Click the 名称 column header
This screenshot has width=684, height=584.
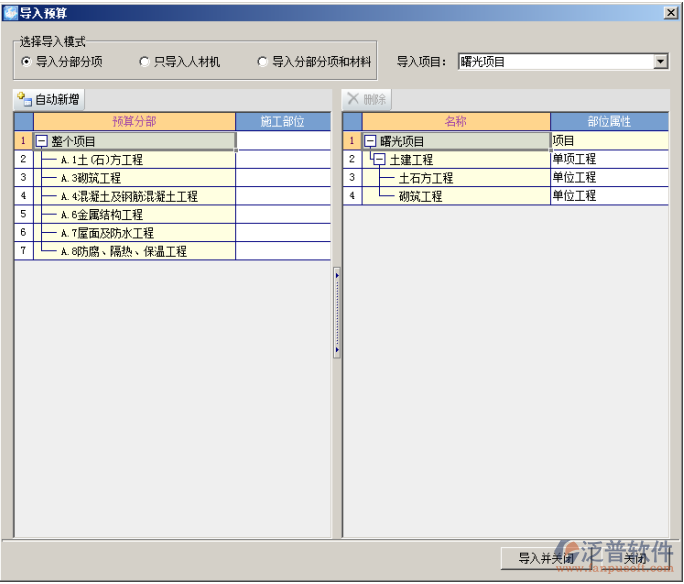(x=455, y=122)
